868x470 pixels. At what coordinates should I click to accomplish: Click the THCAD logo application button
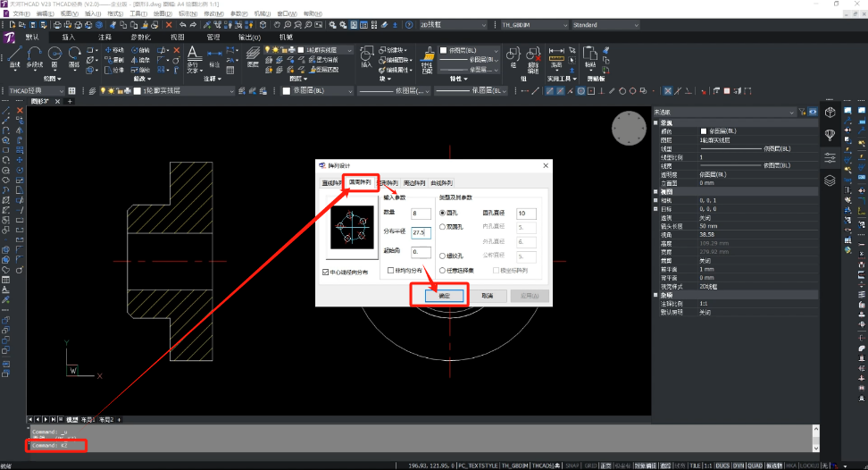[x=10, y=38]
